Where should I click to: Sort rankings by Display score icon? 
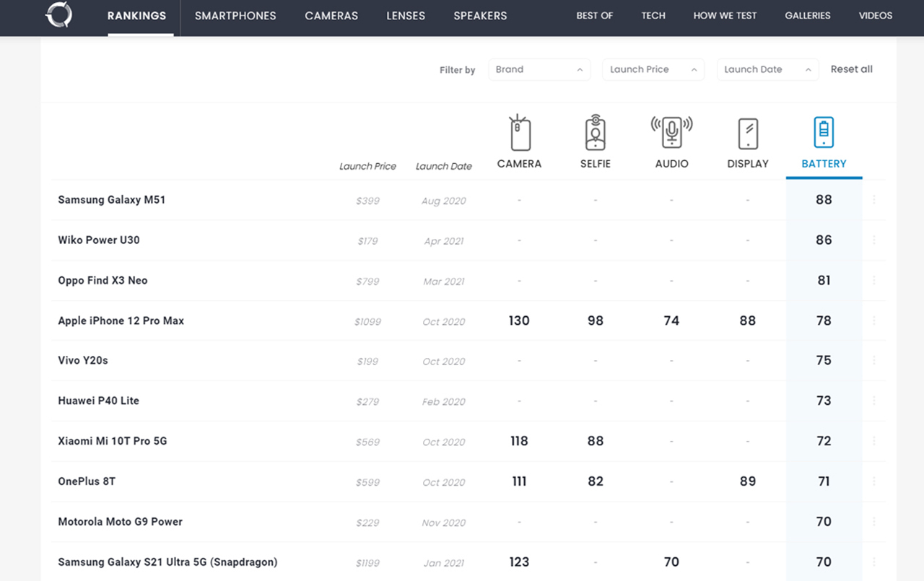point(748,134)
